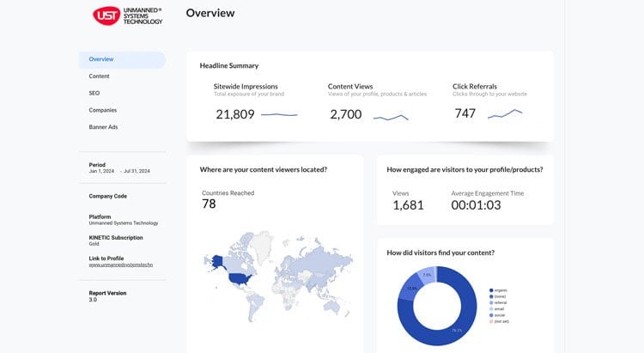Image resolution: width=644 pixels, height=353 pixels.
Task: Click the Headline Summary heading
Action: [x=229, y=66]
